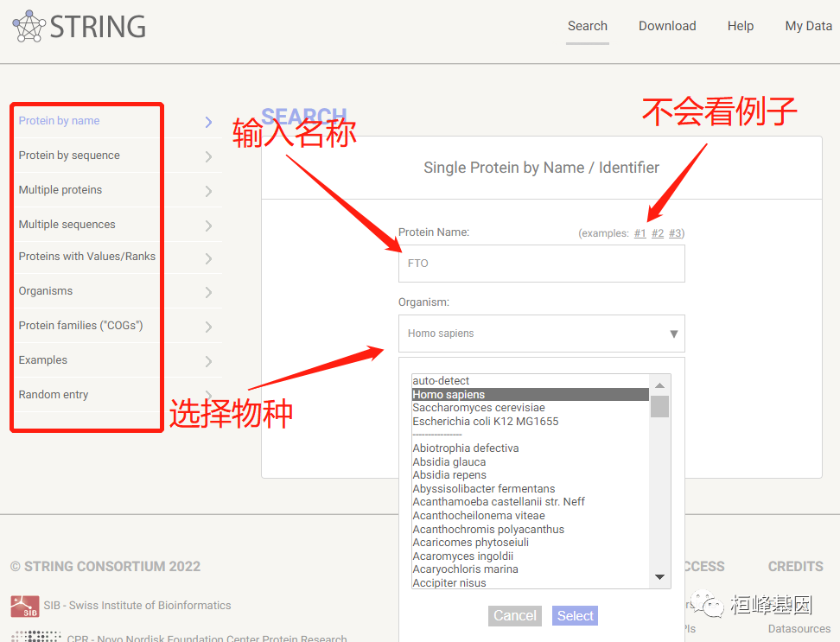Select Absidia glauca in list
Viewport: 840px width, 642px height.
click(x=531, y=462)
